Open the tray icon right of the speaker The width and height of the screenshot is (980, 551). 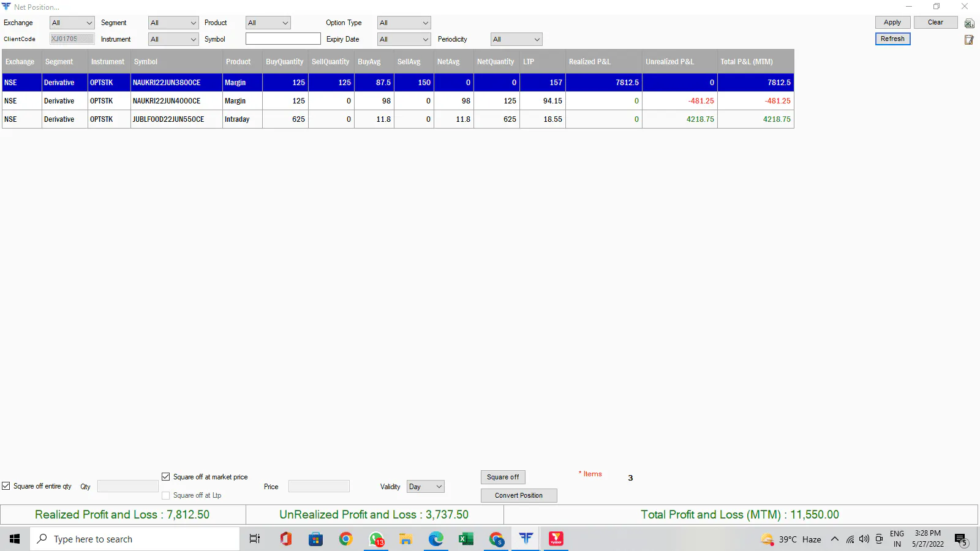879,539
